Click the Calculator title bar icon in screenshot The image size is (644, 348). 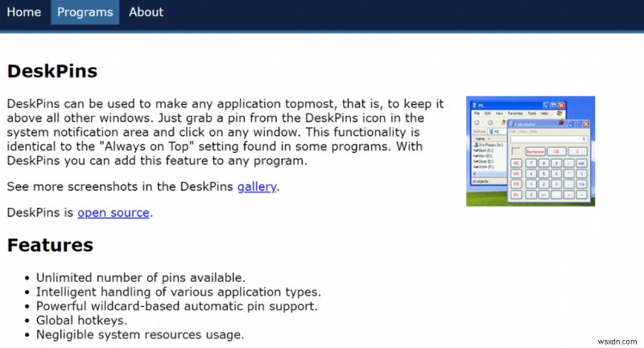pyautogui.click(x=511, y=125)
